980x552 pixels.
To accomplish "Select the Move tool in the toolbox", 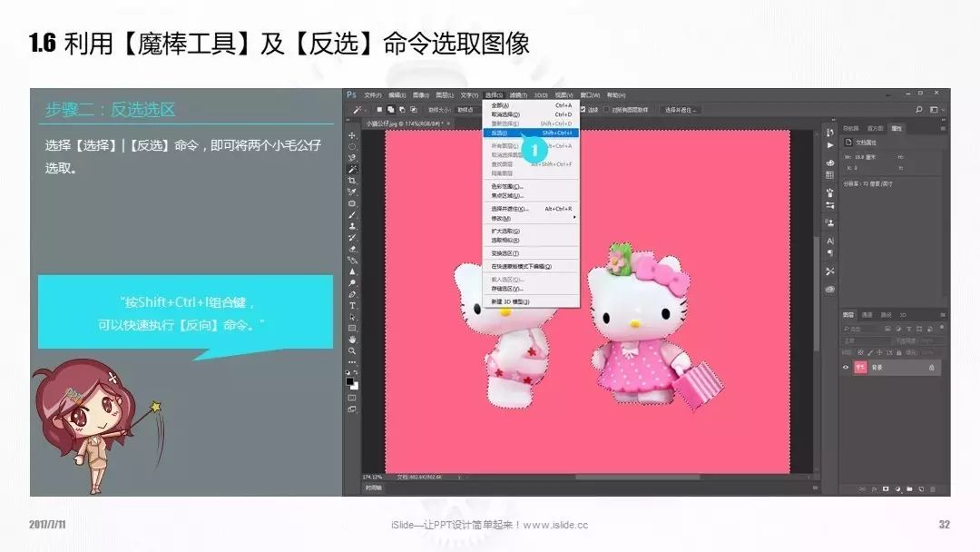I will click(352, 135).
